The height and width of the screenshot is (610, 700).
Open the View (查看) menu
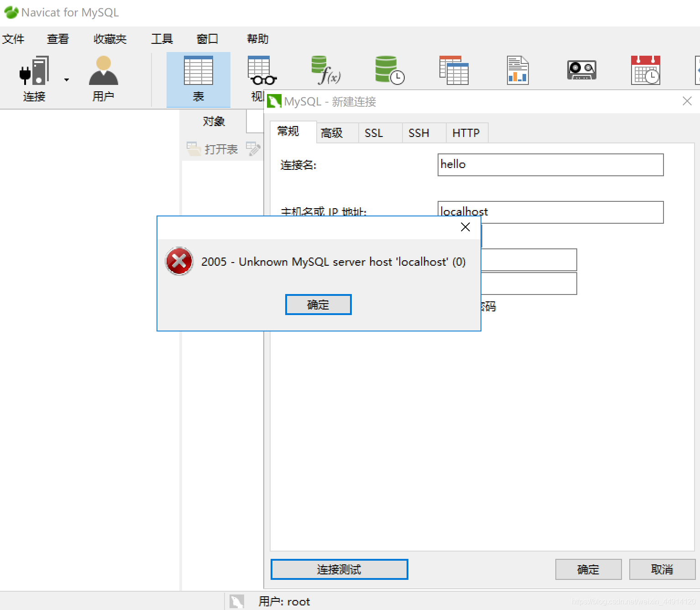pos(58,39)
